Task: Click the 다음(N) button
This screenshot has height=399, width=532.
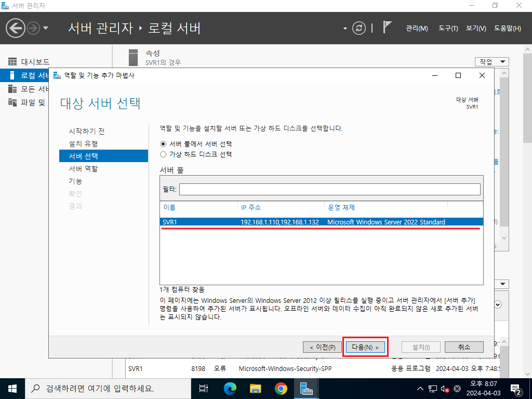Action: 365,347
